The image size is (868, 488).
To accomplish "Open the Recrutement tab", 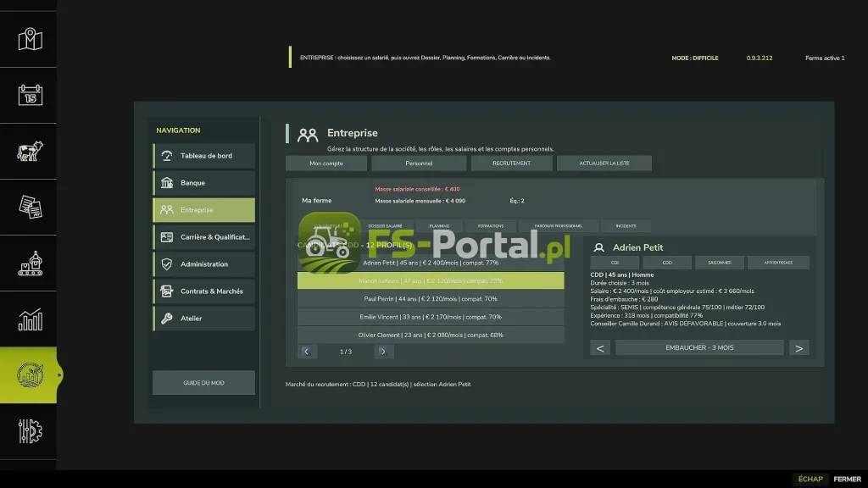I will (511, 164).
